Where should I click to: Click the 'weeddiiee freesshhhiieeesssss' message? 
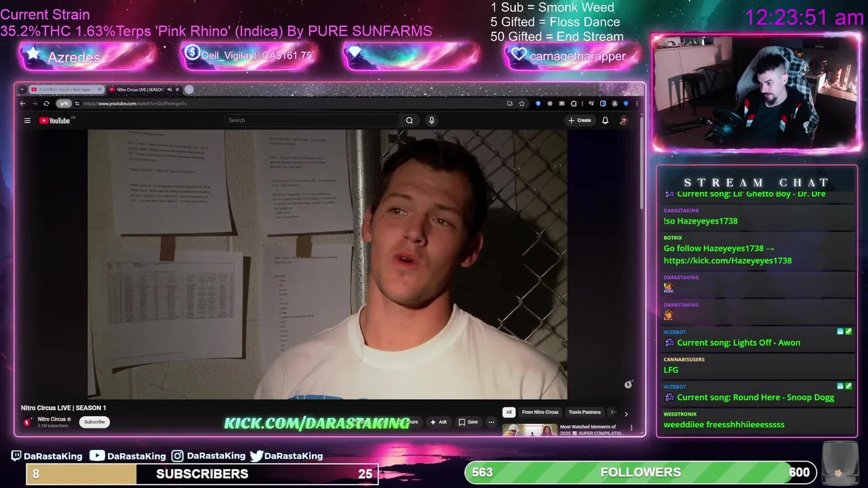click(724, 425)
